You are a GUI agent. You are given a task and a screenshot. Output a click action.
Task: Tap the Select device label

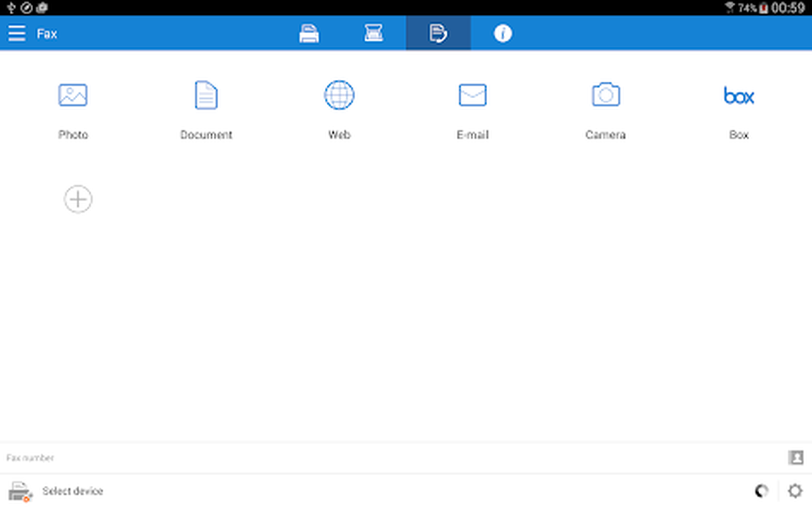click(72, 491)
